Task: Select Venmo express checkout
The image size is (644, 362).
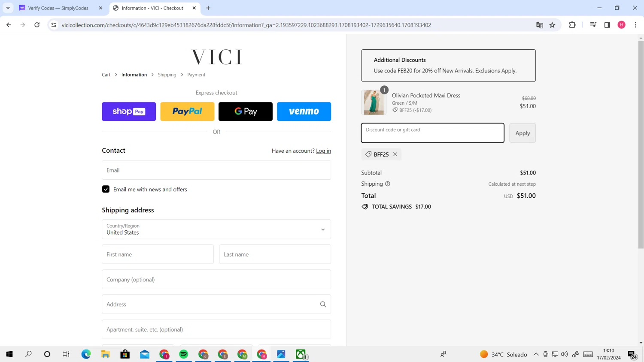Action: point(304,112)
